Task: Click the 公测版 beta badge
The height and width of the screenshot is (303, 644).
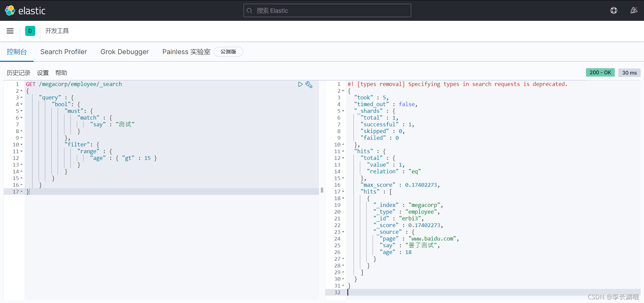Action: pyautogui.click(x=228, y=52)
